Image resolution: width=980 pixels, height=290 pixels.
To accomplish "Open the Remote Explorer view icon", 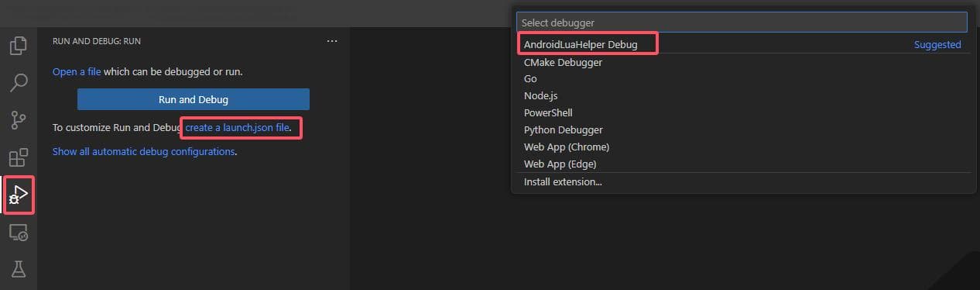I will click(18, 232).
